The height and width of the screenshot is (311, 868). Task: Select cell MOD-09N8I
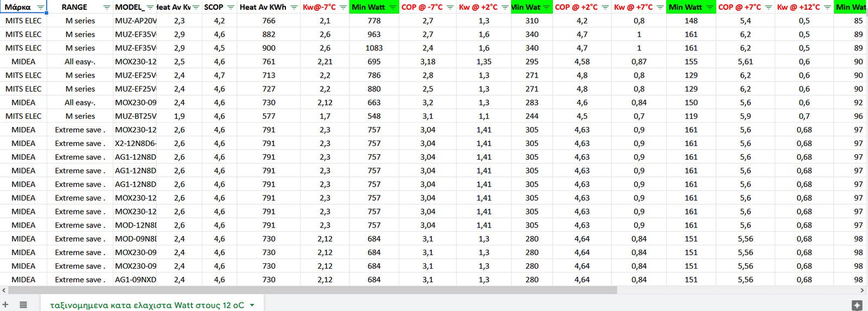135,239
